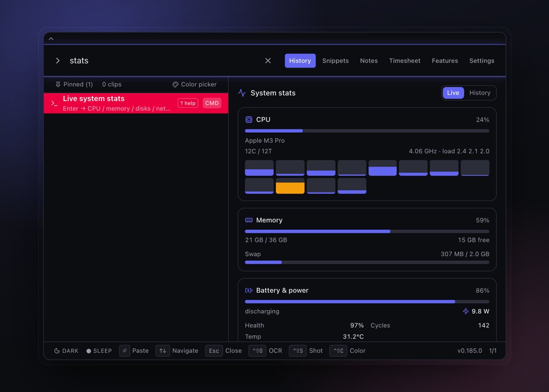Click the Memory 59% value

pos(482,220)
